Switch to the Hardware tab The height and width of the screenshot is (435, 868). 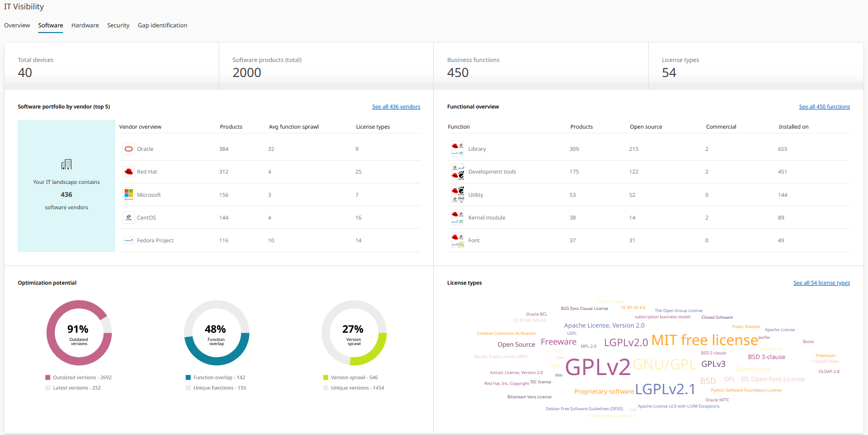tap(85, 25)
